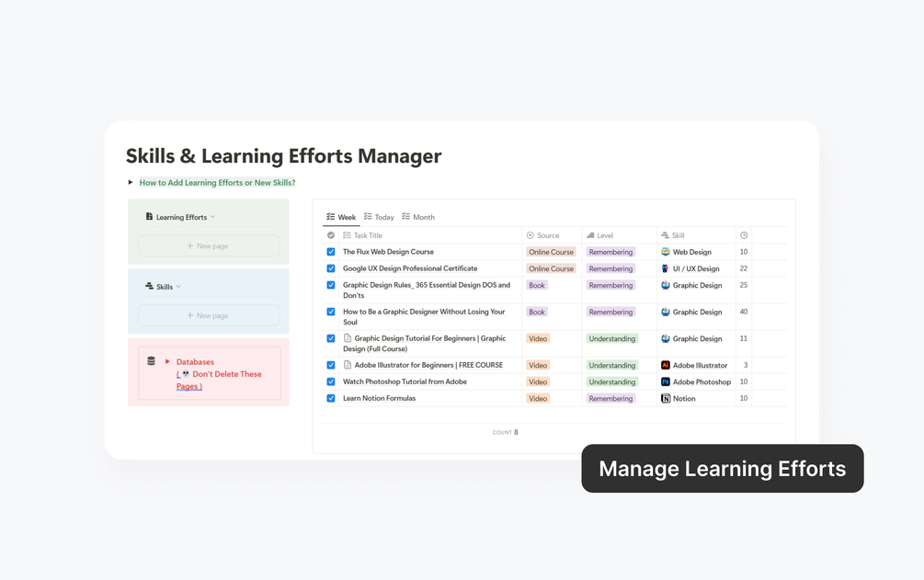Screen dimensions: 924x580
Task: Click the Notion skill icon
Action: pyautogui.click(x=666, y=398)
